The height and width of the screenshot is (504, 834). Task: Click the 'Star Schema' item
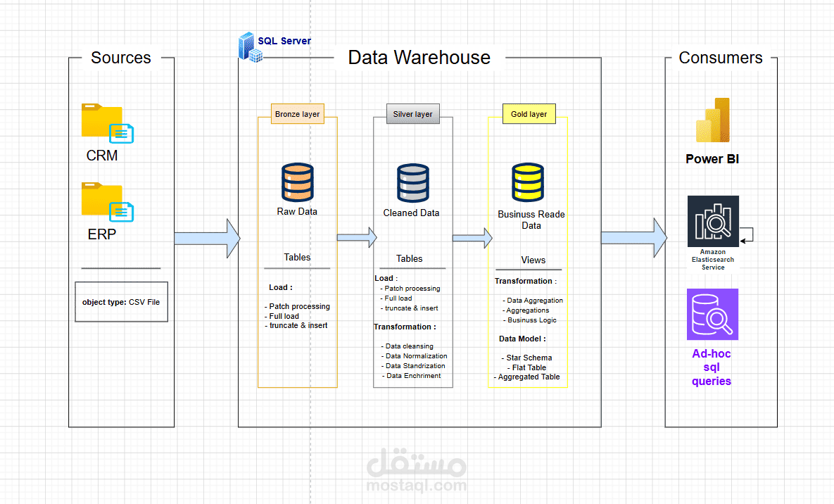526,358
